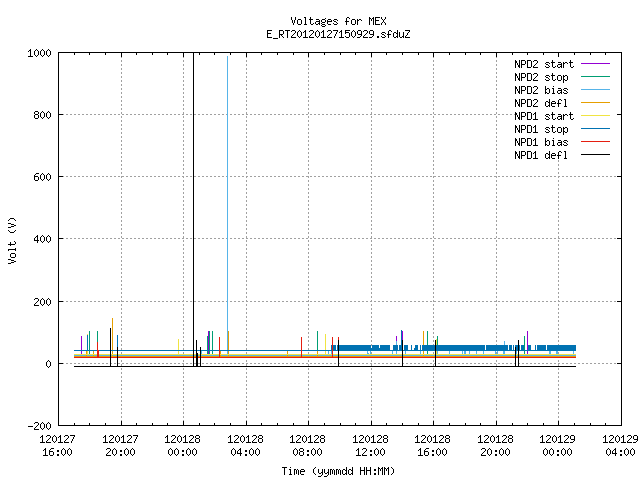The width and height of the screenshot is (640, 480).
Task: Click the 'NPD2 stop' legend label
Action: pos(541,77)
